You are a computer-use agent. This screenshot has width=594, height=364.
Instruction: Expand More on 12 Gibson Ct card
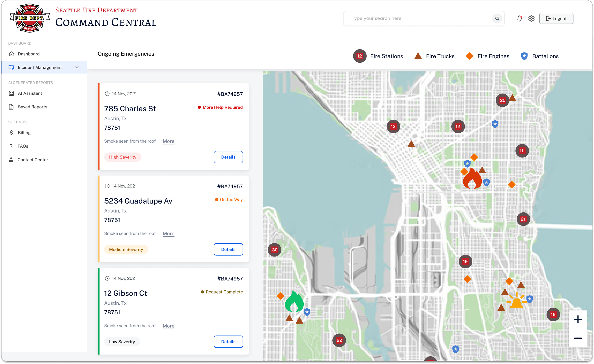[x=168, y=326]
